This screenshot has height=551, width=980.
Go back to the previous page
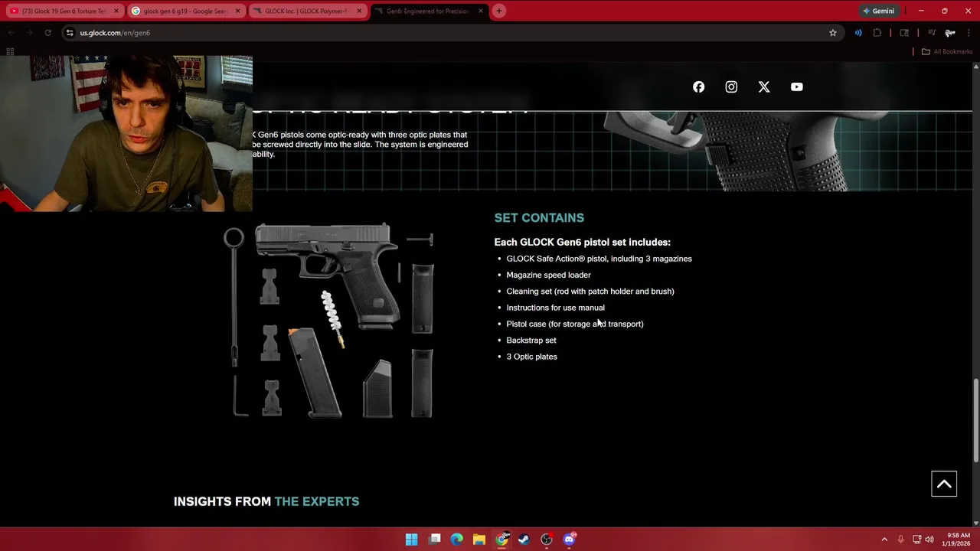[11, 33]
